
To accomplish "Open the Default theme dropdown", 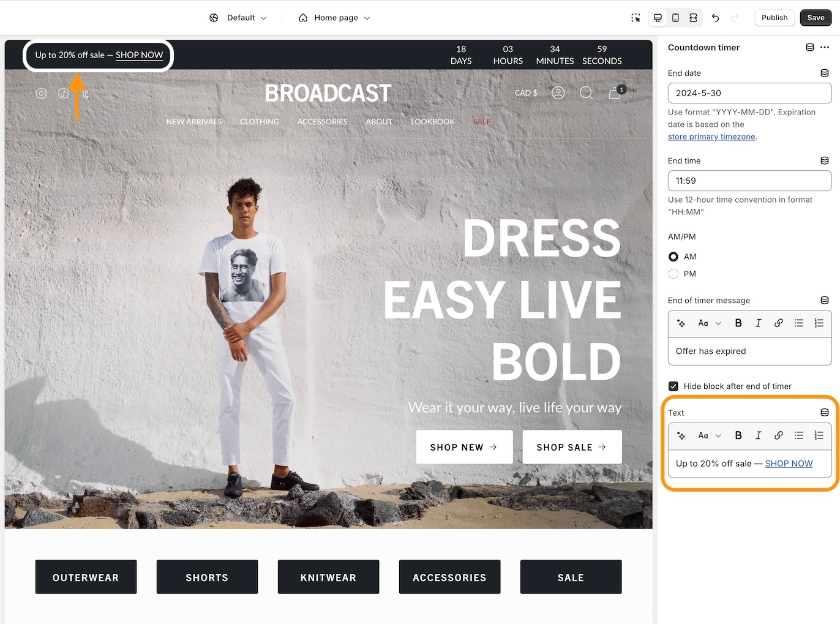I will [x=238, y=18].
